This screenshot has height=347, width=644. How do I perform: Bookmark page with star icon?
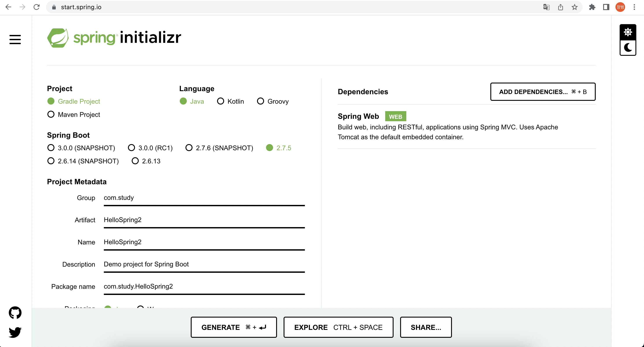point(574,7)
